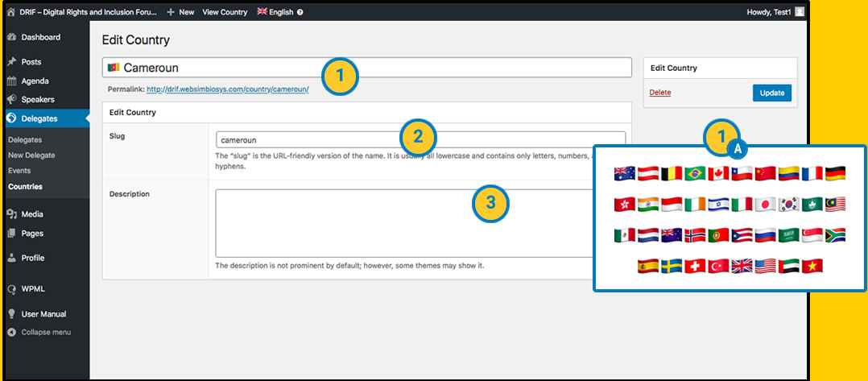Open the Dashboard from the sidebar

[39, 37]
